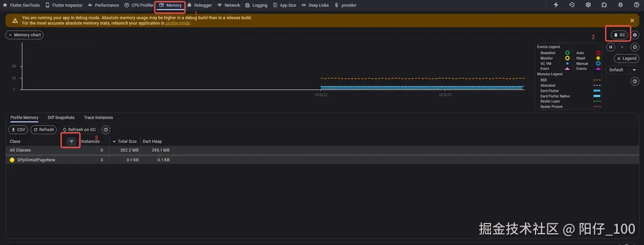Screen dimensions: 644x245
Task: Select the Profile Memory tab
Action: click(24, 117)
